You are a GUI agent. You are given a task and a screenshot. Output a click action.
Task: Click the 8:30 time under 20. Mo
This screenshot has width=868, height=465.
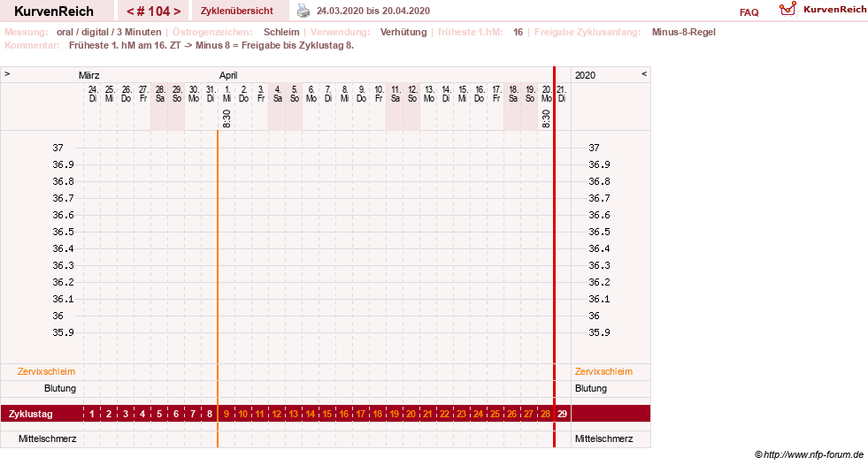pyautogui.click(x=547, y=118)
